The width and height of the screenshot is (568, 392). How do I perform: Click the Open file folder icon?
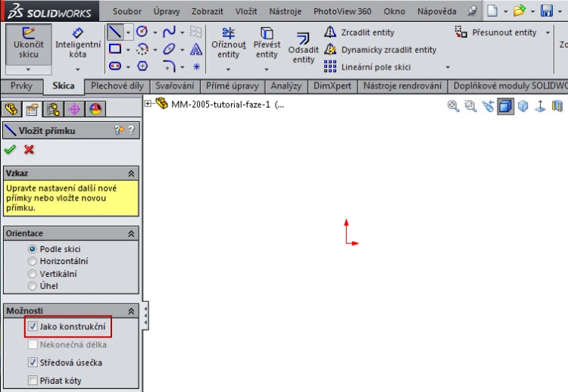pos(519,11)
